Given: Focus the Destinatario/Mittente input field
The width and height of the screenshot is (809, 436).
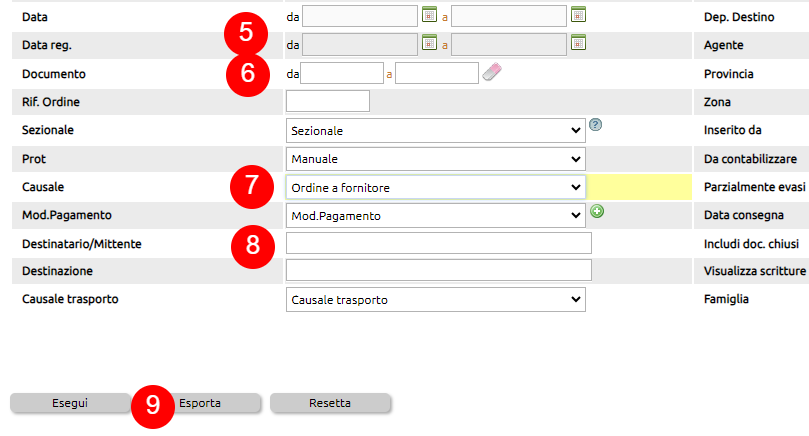Looking at the screenshot, I should (x=439, y=243).
